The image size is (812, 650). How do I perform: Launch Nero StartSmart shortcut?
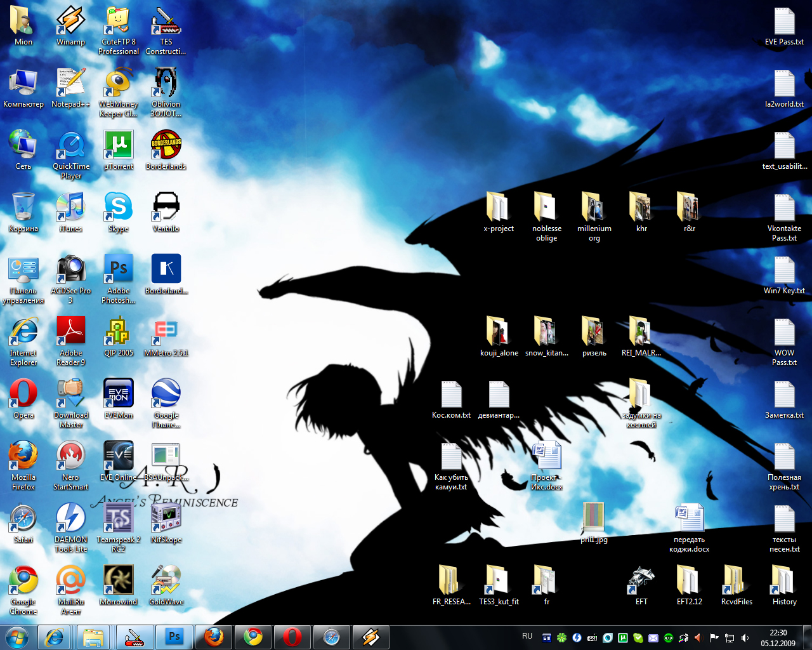point(71,465)
